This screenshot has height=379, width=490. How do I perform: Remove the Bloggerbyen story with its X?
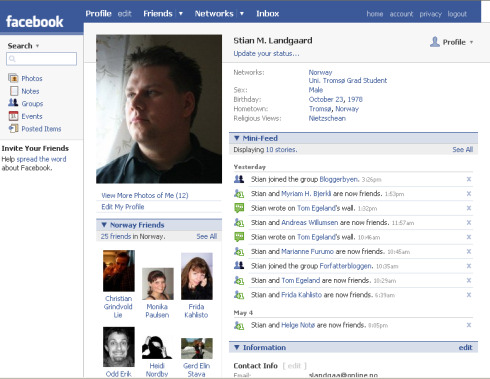(469, 179)
